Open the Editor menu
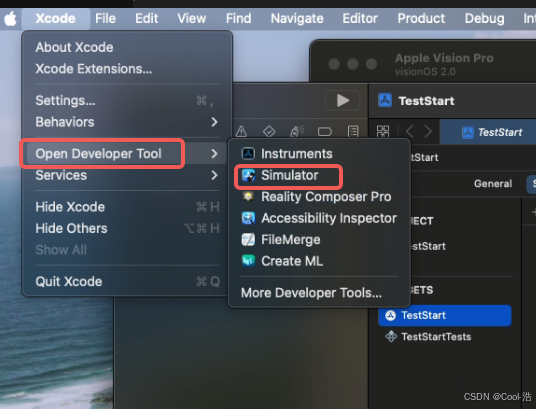This screenshot has width=536, height=409. click(x=360, y=18)
